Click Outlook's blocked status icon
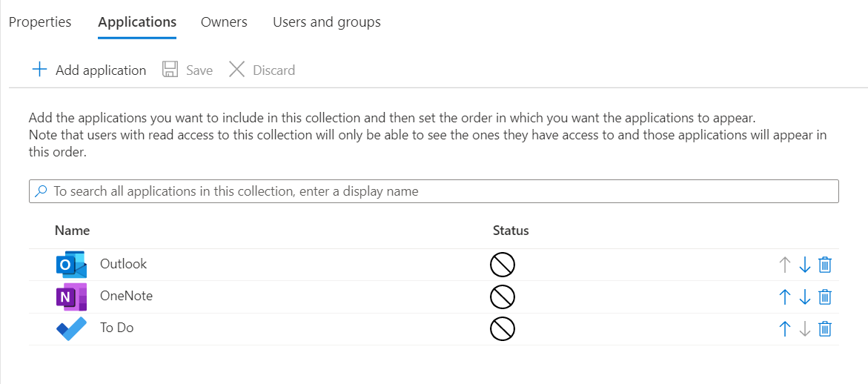The height and width of the screenshot is (384, 868). tap(503, 265)
